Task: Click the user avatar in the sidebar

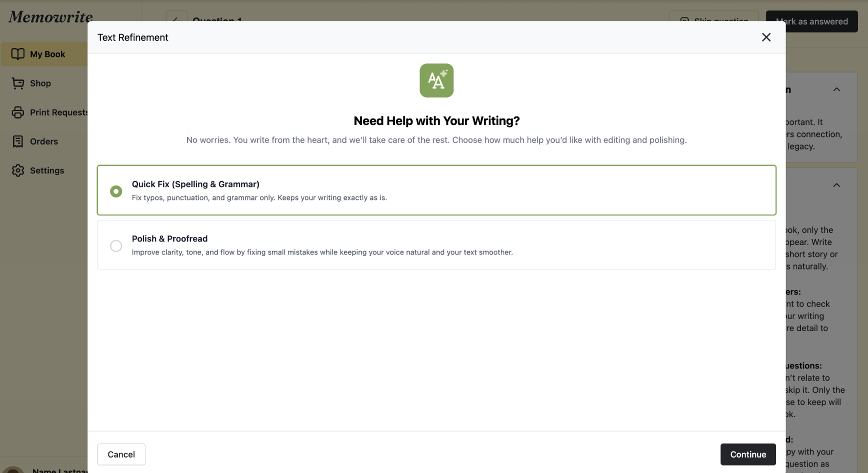Action: [x=13, y=469]
